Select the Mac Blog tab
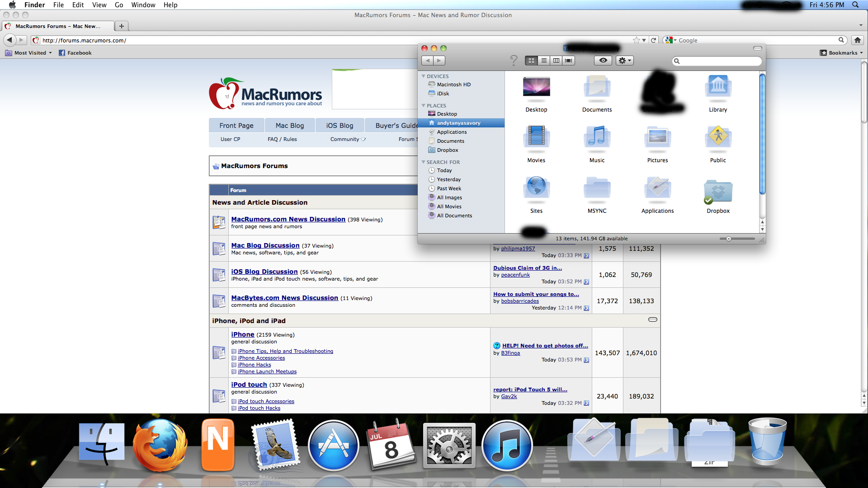This screenshot has width=868, height=488. (289, 126)
